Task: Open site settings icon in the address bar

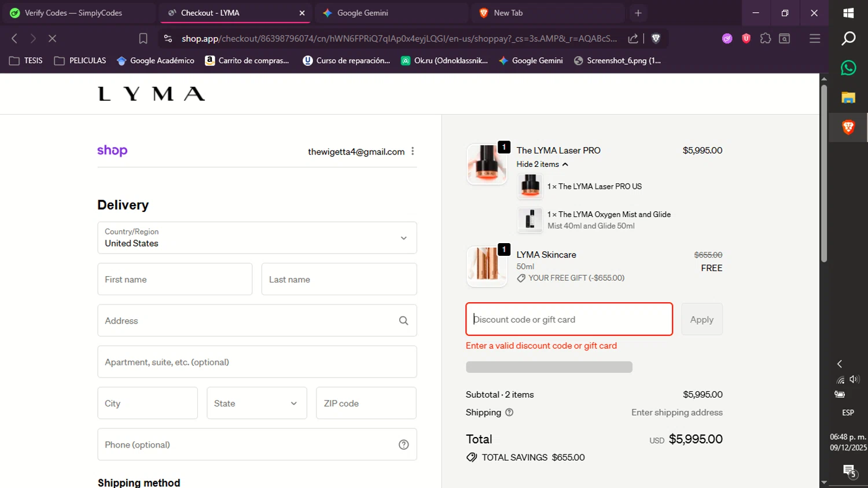Action: point(168,39)
